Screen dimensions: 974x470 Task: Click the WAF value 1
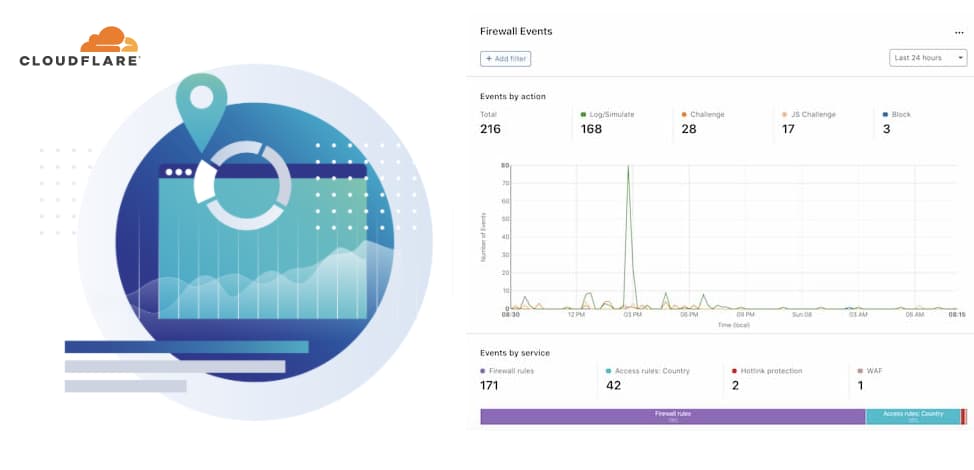[x=860, y=386]
